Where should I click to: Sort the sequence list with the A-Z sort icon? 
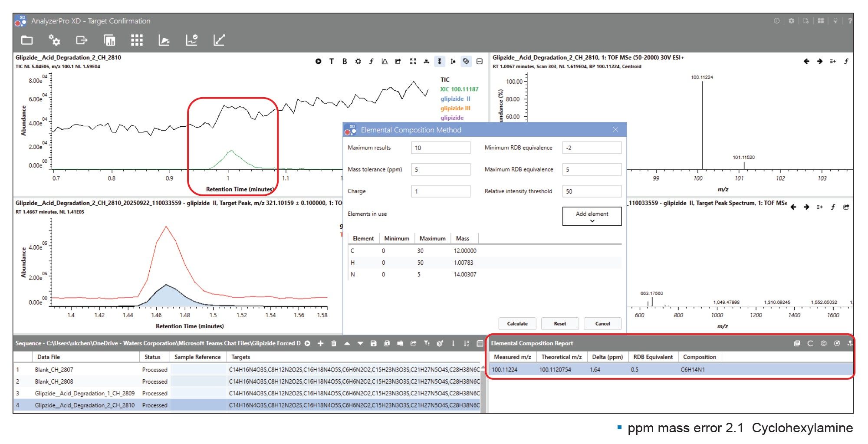click(x=467, y=343)
